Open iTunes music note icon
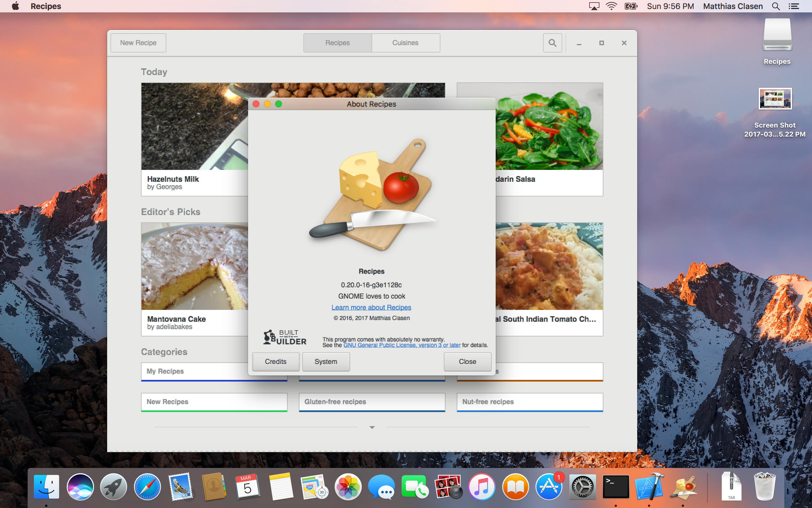The image size is (812, 508). [482, 487]
